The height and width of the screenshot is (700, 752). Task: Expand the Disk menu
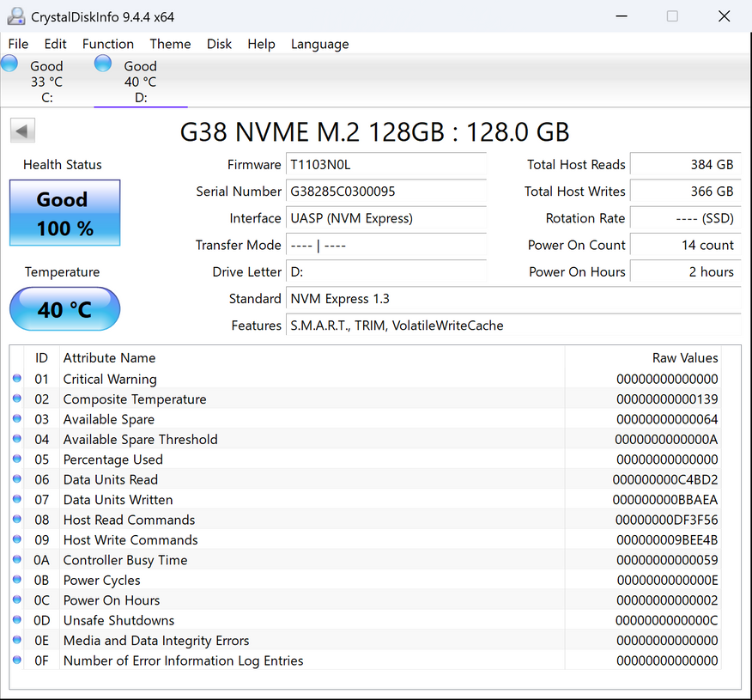tap(219, 44)
